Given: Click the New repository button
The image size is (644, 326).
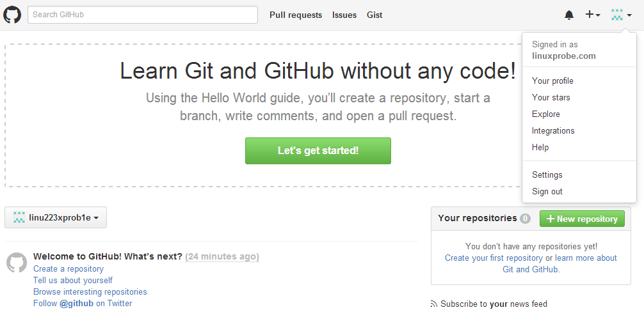Looking at the screenshot, I should [x=582, y=219].
